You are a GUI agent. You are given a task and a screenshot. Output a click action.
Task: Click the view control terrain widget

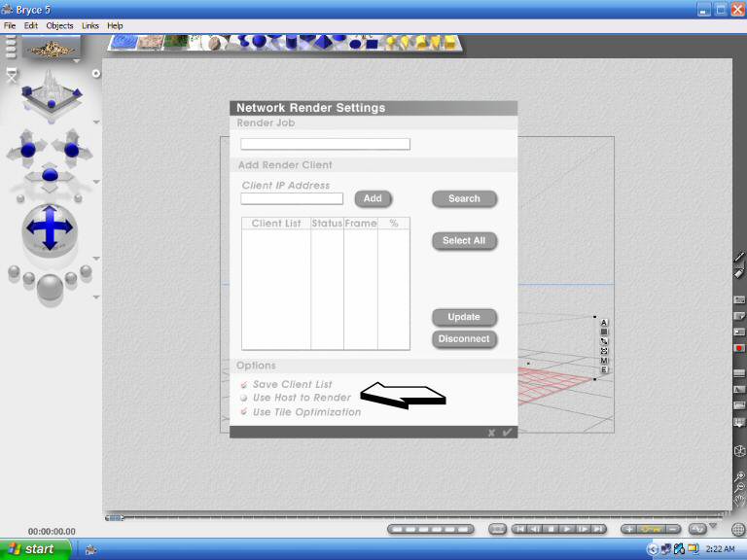coord(51,93)
